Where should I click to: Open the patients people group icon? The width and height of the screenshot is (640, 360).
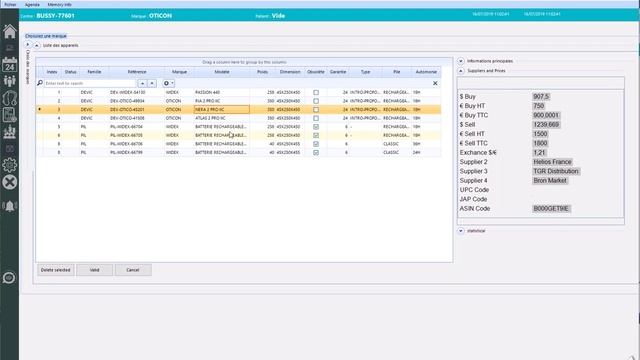click(x=9, y=81)
